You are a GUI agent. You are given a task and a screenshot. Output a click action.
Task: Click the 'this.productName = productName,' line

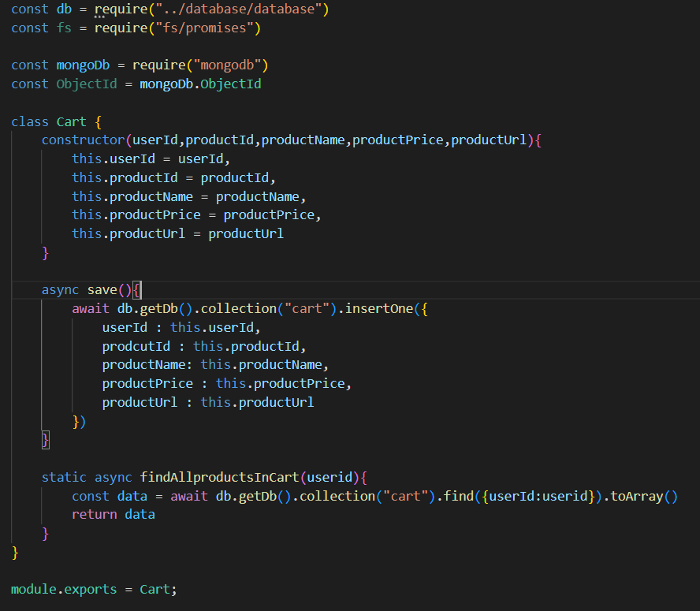(x=189, y=196)
